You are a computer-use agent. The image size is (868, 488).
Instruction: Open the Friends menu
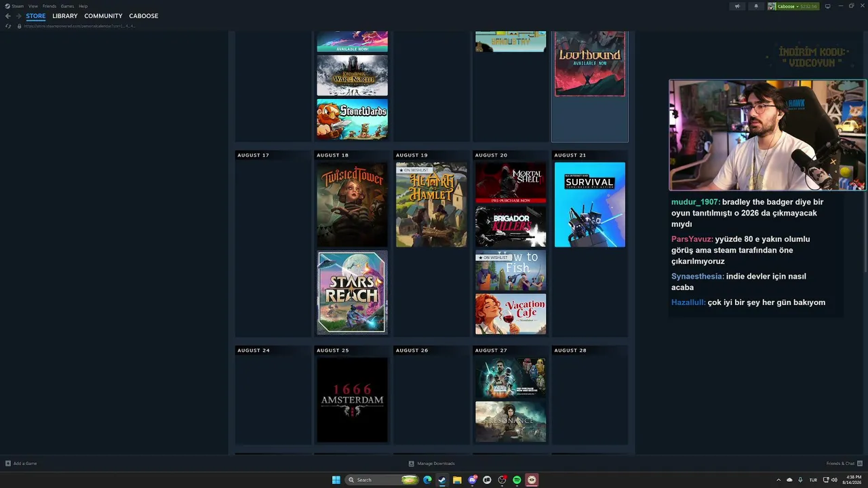click(50, 6)
